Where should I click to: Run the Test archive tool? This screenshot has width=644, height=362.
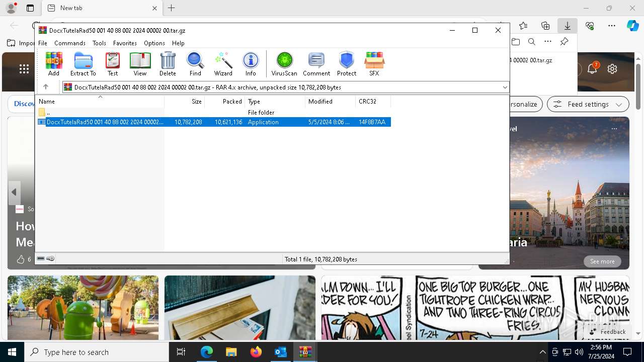(113, 64)
